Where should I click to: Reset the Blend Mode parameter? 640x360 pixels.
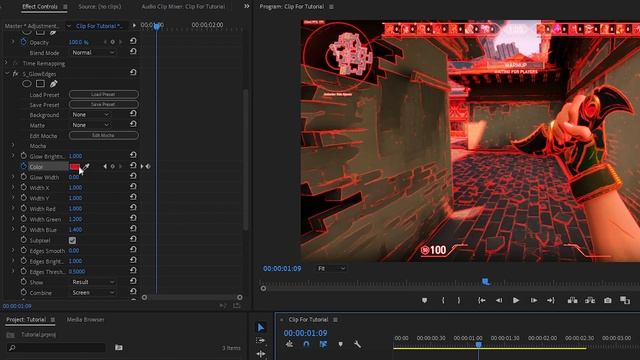pos(133,52)
